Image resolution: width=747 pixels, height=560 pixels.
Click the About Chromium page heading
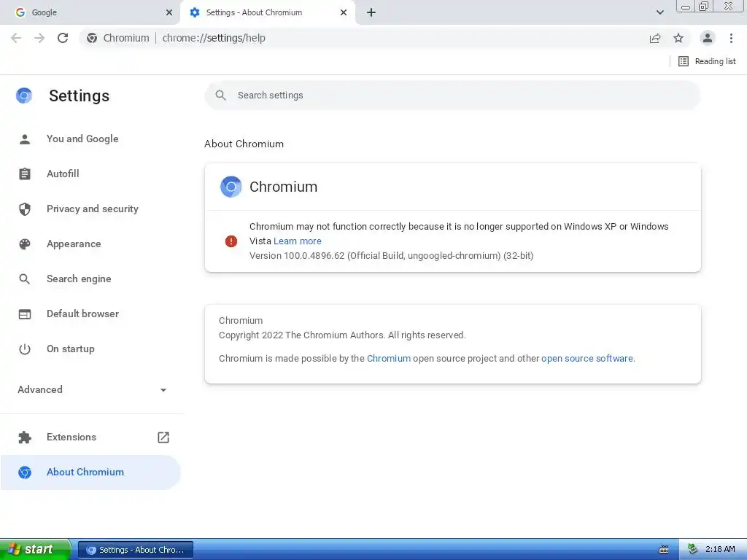coord(244,144)
